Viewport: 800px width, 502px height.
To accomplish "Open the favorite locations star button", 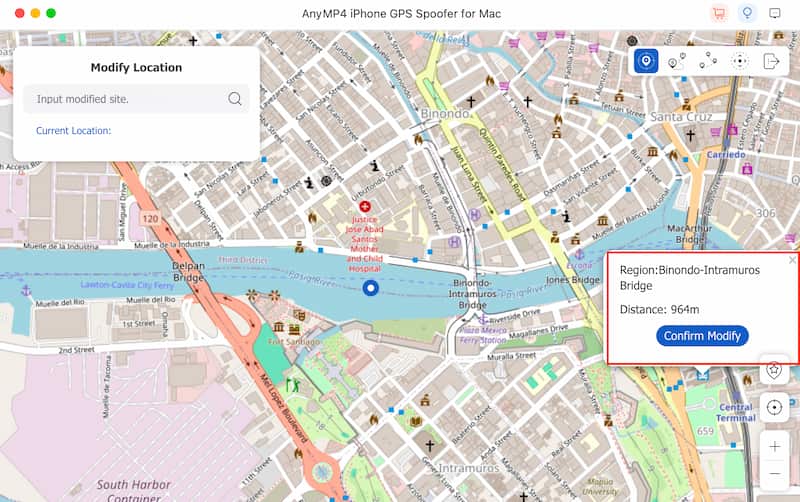I will [x=773, y=370].
